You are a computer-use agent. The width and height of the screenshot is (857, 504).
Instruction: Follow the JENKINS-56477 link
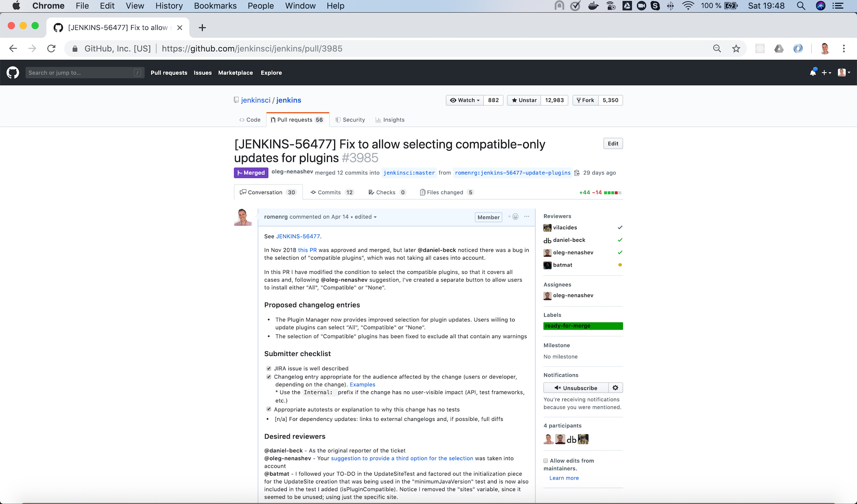pyautogui.click(x=297, y=236)
